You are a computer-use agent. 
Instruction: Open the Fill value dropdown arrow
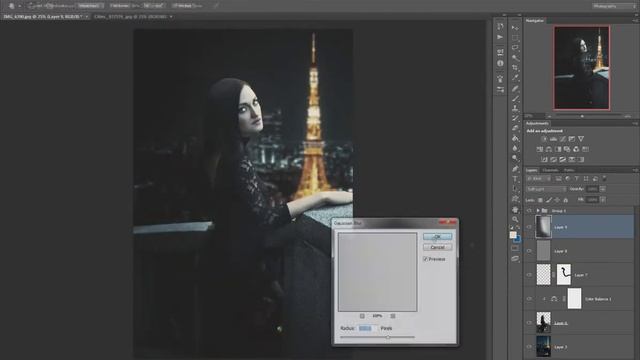tap(603, 200)
